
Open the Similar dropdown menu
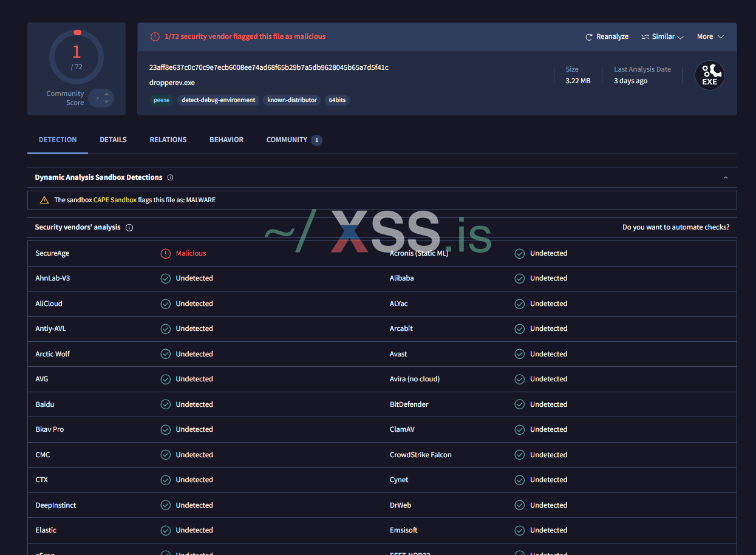click(x=662, y=37)
